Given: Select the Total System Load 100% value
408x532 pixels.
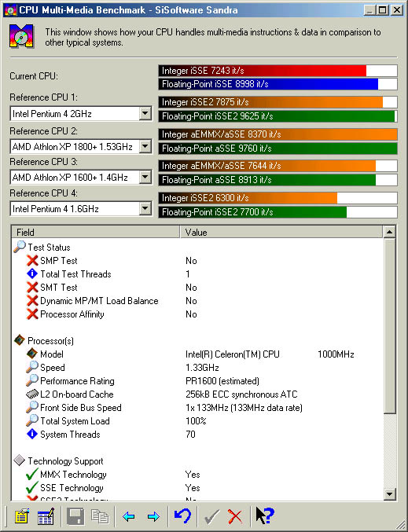Looking at the screenshot, I should click(196, 421).
